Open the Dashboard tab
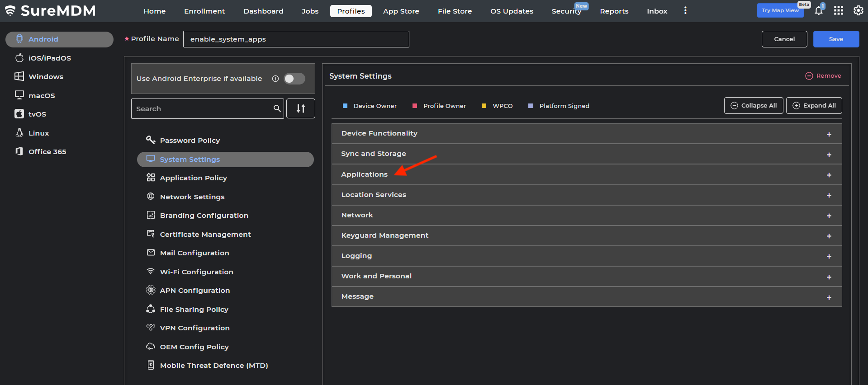This screenshot has width=868, height=385. tap(263, 11)
